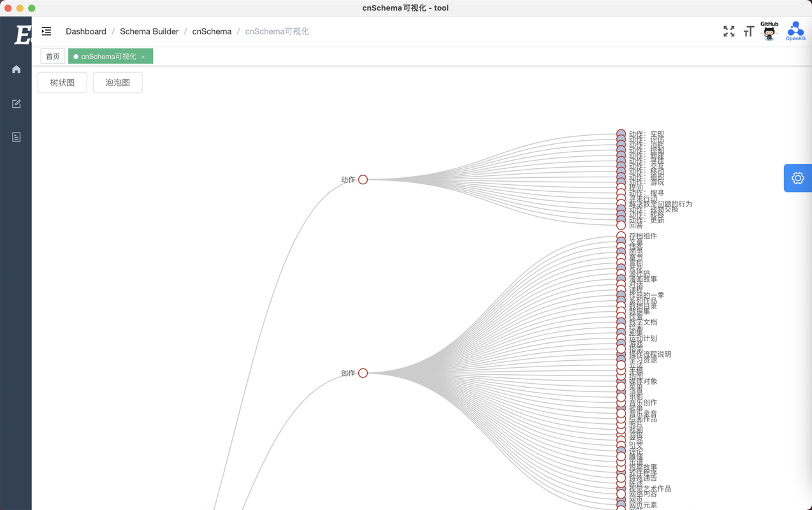Viewport: 812px width, 510px height.
Task: Select the 存档组件 node
Action: tap(621, 236)
